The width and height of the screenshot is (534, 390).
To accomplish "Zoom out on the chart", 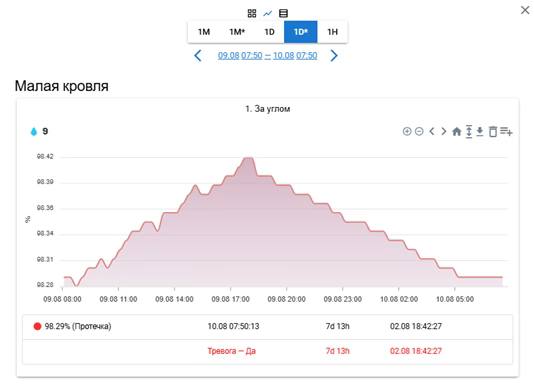I will (419, 131).
